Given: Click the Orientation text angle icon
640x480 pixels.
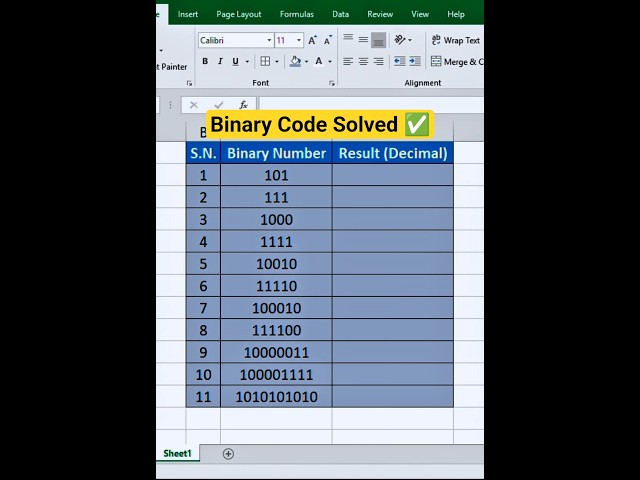Looking at the screenshot, I should pyautogui.click(x=400, y=40).
